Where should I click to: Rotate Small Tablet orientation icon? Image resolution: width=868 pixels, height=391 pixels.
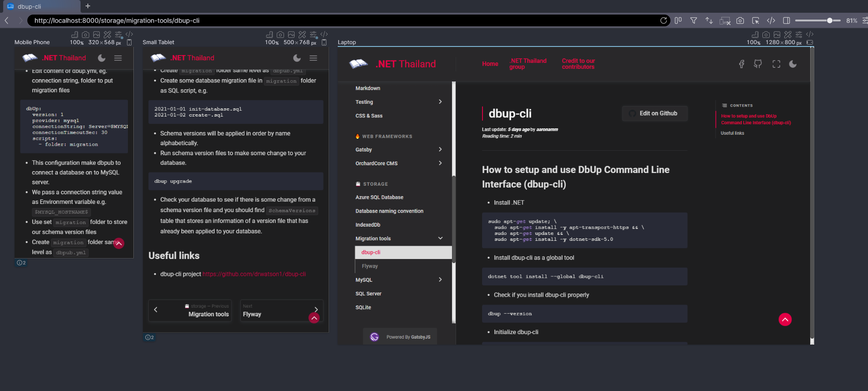coord(324,42)
